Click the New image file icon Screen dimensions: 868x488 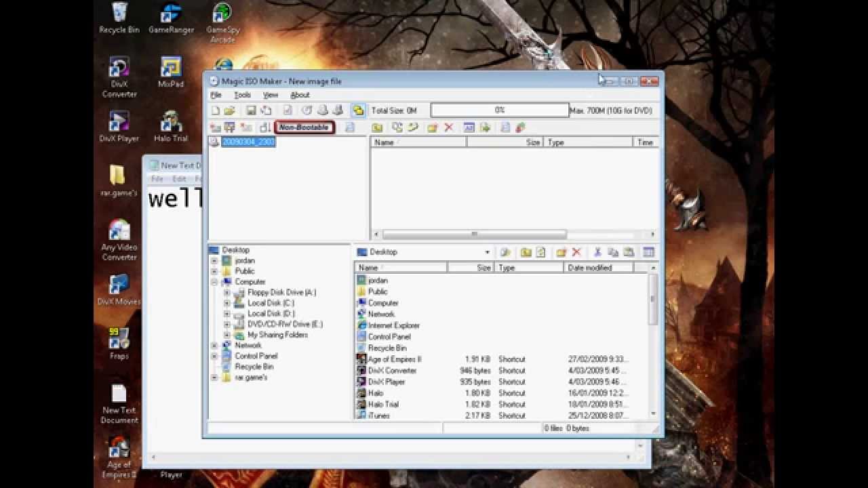pos(216,110)
